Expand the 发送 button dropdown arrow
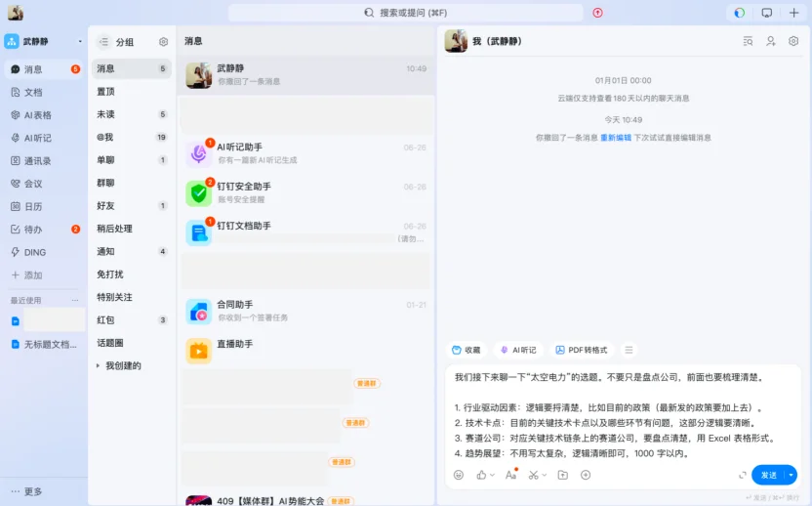 tap(791, 475)
